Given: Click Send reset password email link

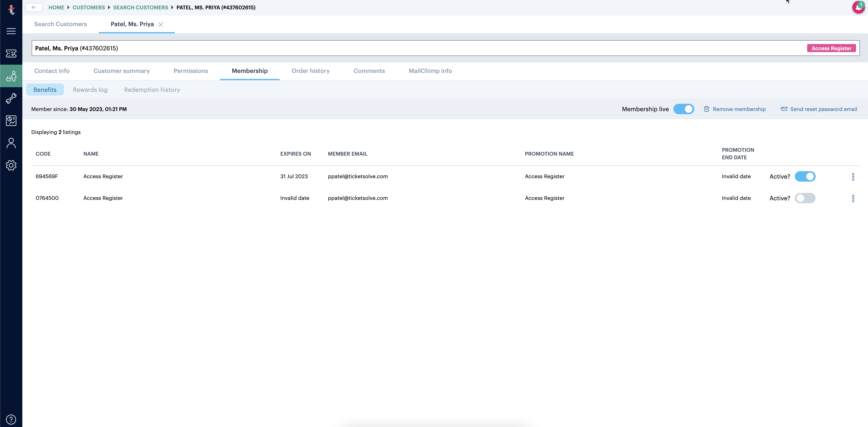Looking at the screenshot, I should point(824,109).
